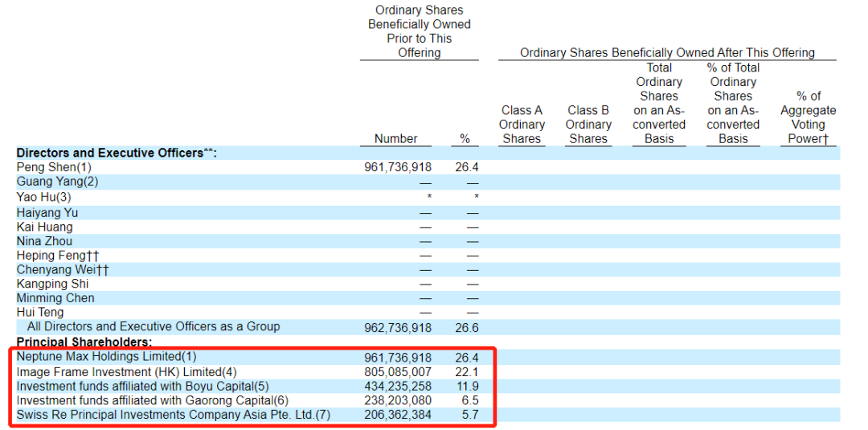This screenshot has height=430, width=868.
Task: Select the Chenyang Wei entry
Action: [63, 270]
